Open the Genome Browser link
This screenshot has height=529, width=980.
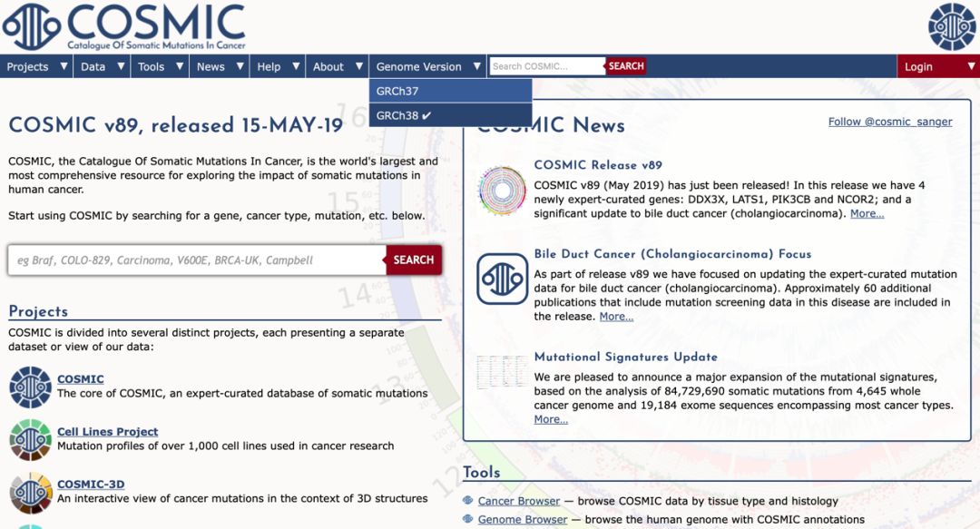523,520
